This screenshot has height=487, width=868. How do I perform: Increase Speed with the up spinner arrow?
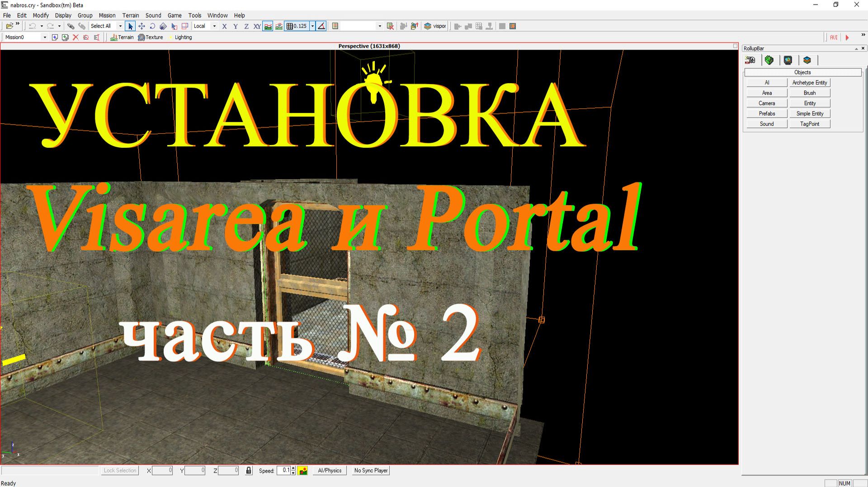tap(293, 468)
